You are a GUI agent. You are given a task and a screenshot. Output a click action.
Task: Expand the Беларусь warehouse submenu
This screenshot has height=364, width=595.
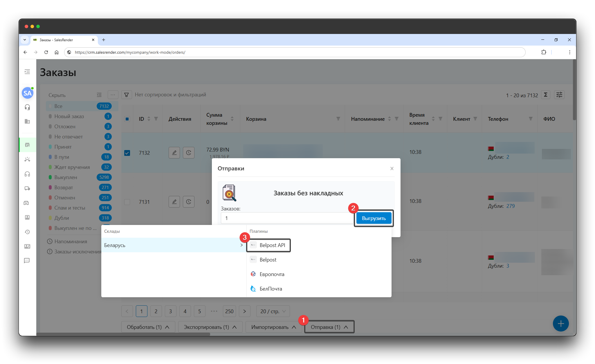(174, 245)
